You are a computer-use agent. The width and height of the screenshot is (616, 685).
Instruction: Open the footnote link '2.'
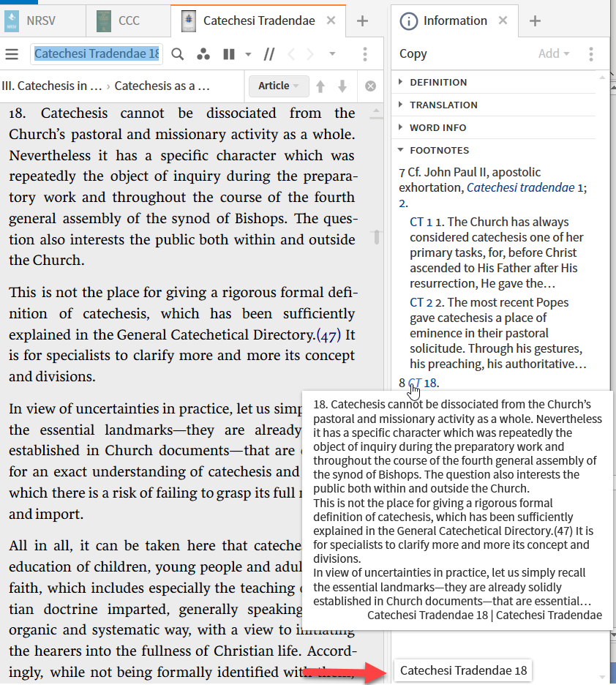pos(403,203)
